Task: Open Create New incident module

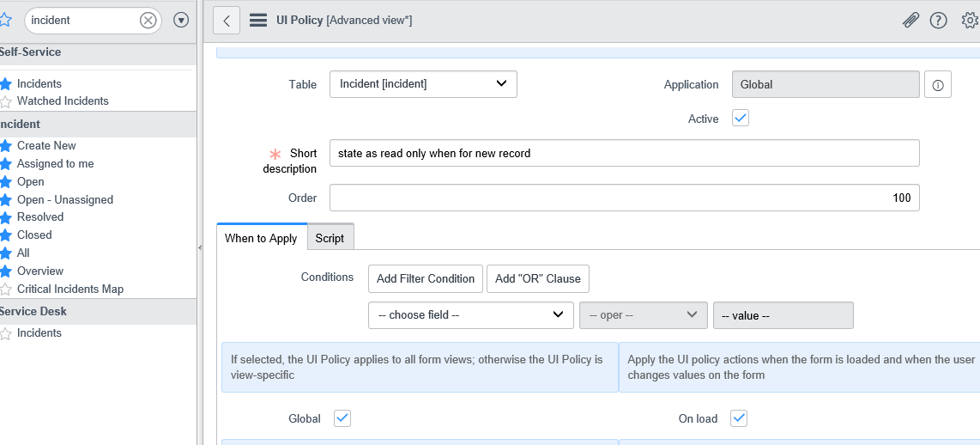Action: 46,146
